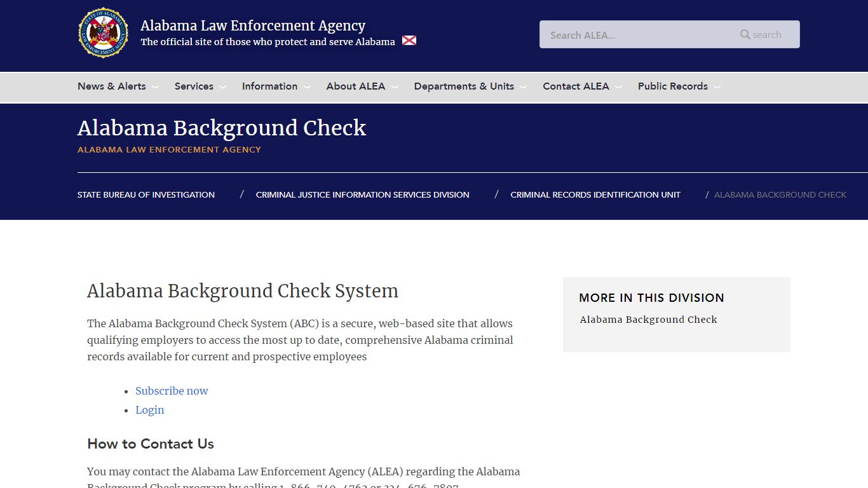Click the How to Contact Us heading

[x=151, y=444]
